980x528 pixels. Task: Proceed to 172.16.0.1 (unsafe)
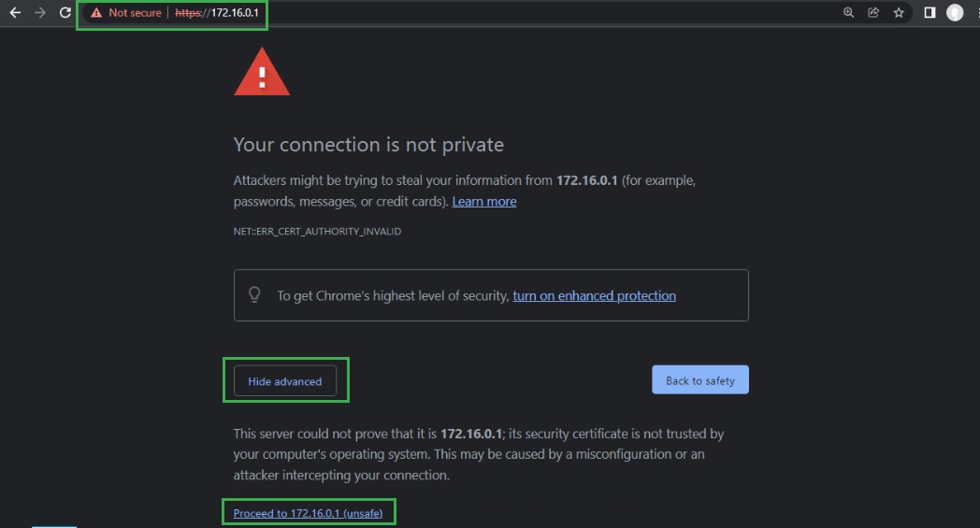pos(308,513)
